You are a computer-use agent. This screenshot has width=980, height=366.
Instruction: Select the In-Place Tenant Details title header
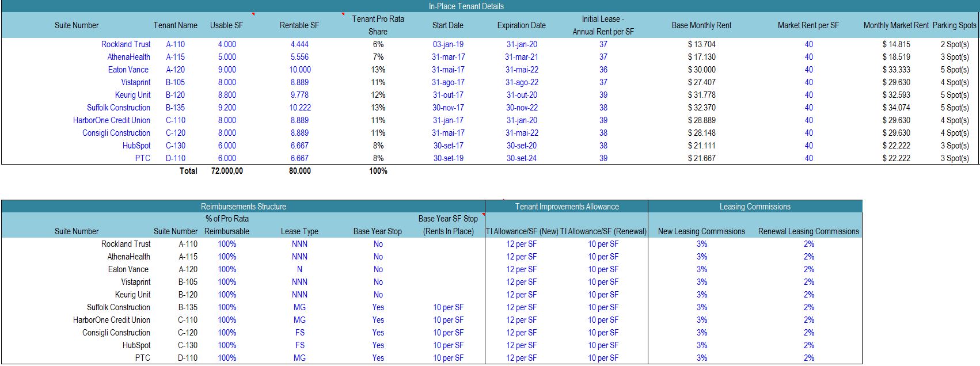pos(466,6)
